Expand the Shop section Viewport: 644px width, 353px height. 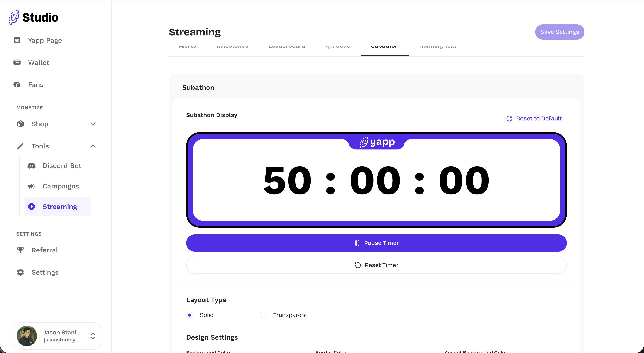point(93,124)
